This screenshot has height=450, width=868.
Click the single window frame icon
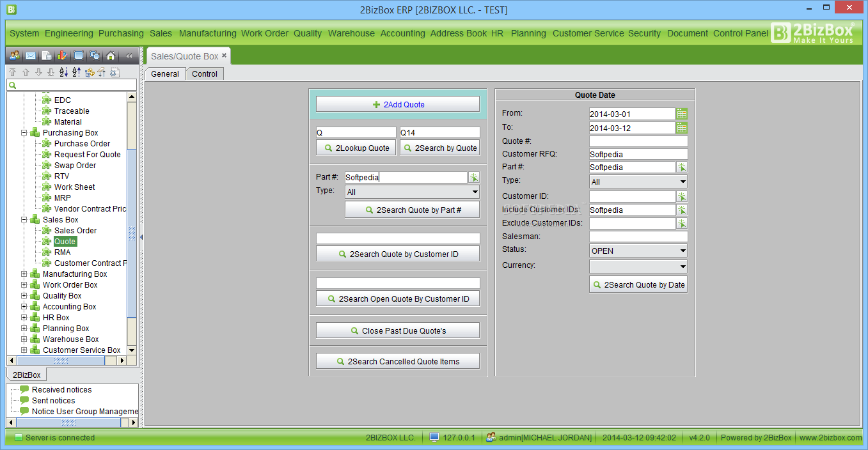pyautogui.click(x=79, y=56)
